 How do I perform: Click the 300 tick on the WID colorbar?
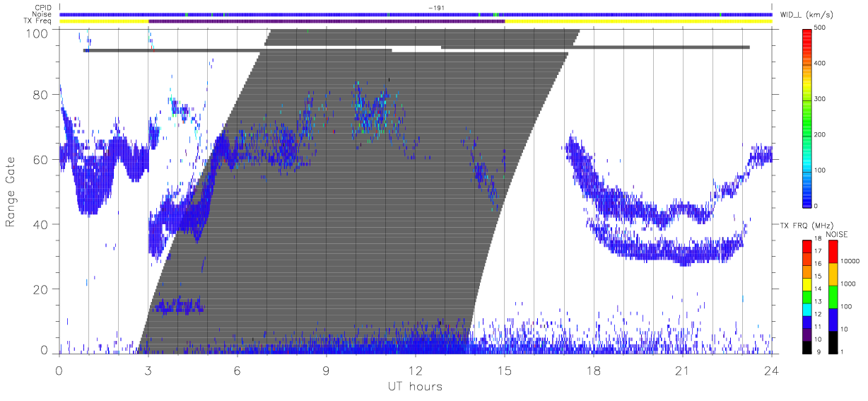pyautogui.click(x=821, y=99)
